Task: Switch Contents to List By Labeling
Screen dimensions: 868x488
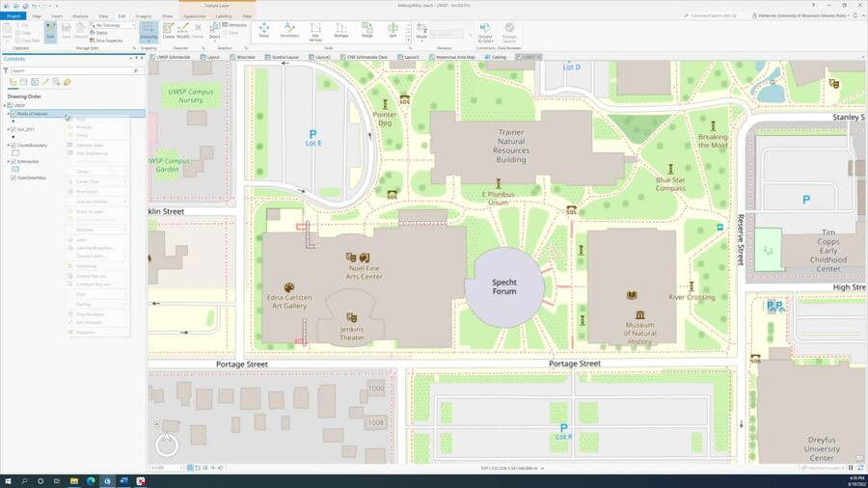Action: [x=68, y=82]
